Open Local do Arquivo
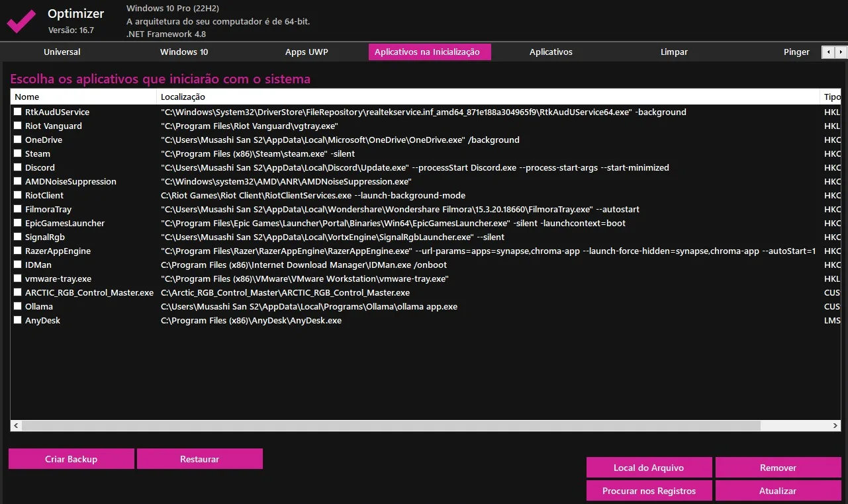This screenshot has width=848, height=504. click(x=649, y=468)
